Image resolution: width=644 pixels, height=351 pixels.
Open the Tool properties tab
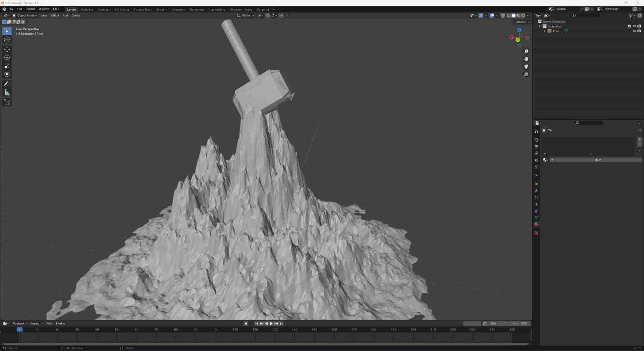tap(536, 131)
